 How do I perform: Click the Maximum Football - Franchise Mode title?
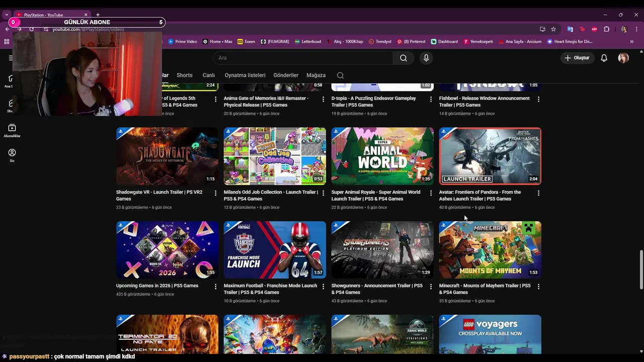tap(270, 289)
